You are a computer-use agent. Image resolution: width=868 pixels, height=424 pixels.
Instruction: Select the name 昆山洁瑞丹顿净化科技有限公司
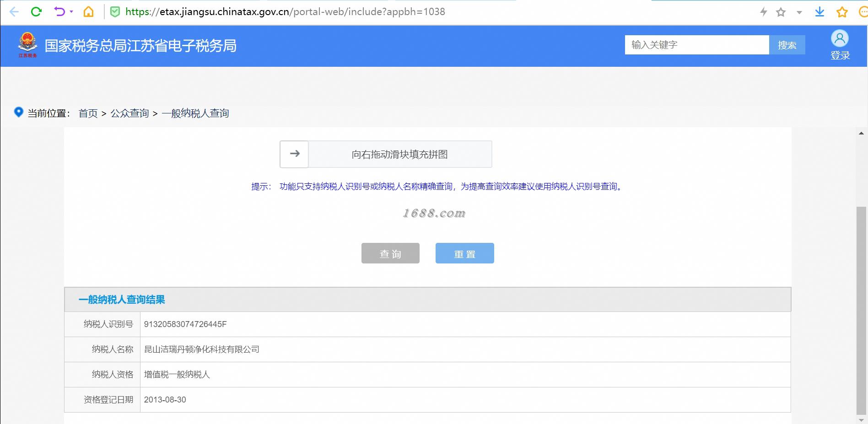tap(202, 349)
